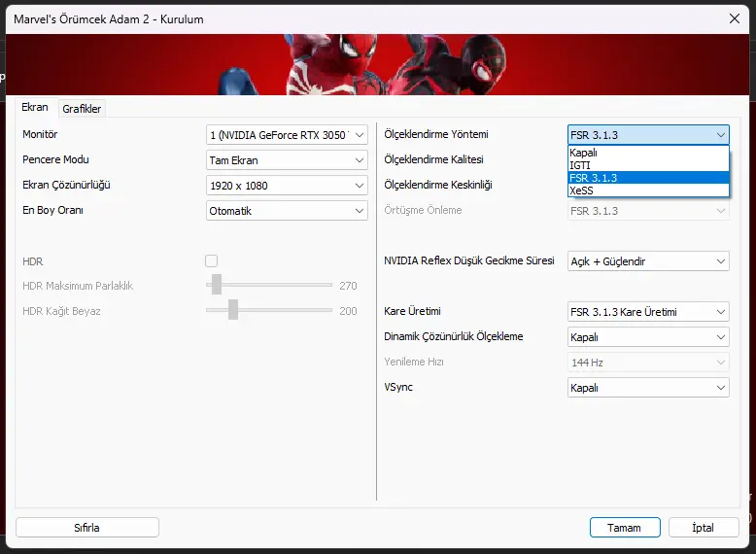Image resolution: width=756 pixels, height=554 pixels.
Task: Choose XeSS from the upscaling method list
Action: point(648,190)
